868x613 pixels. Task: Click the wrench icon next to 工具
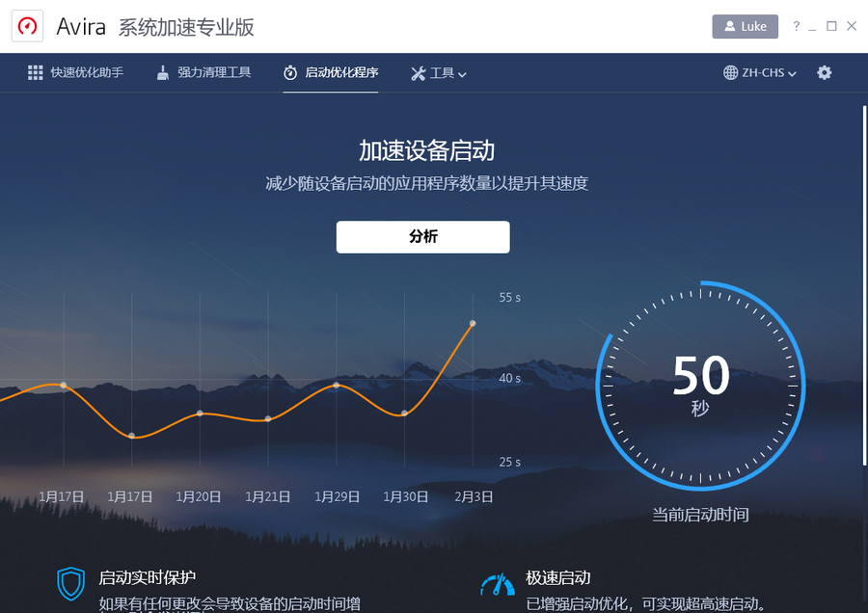(x=417, y=72)
